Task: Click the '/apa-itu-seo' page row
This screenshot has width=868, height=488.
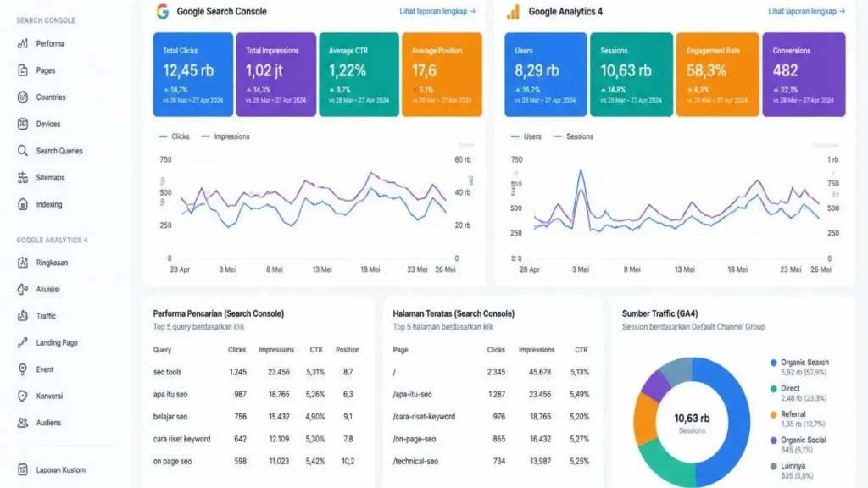Action: (x=491, y=395)
